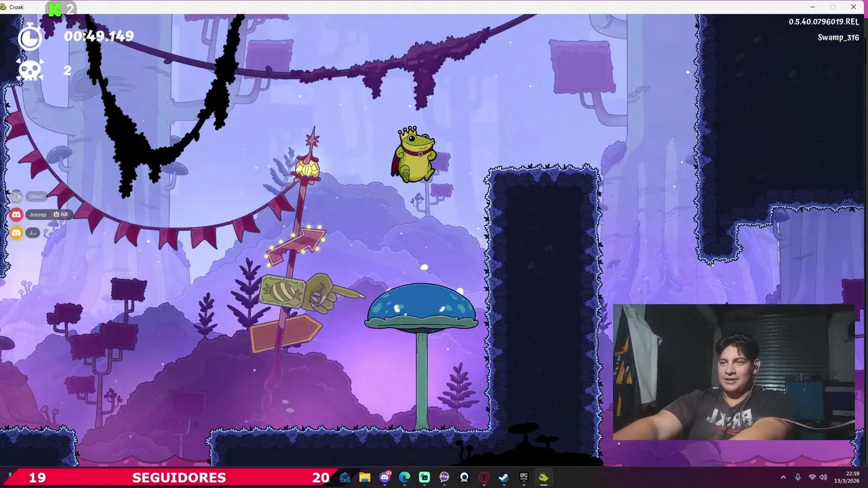Viewport: 868px width, 488px height.
Task: Click the death count number beside skull
Action: [67, 70]
